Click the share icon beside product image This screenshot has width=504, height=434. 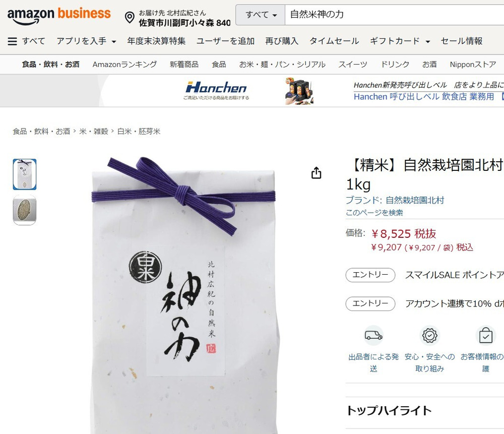317,172
